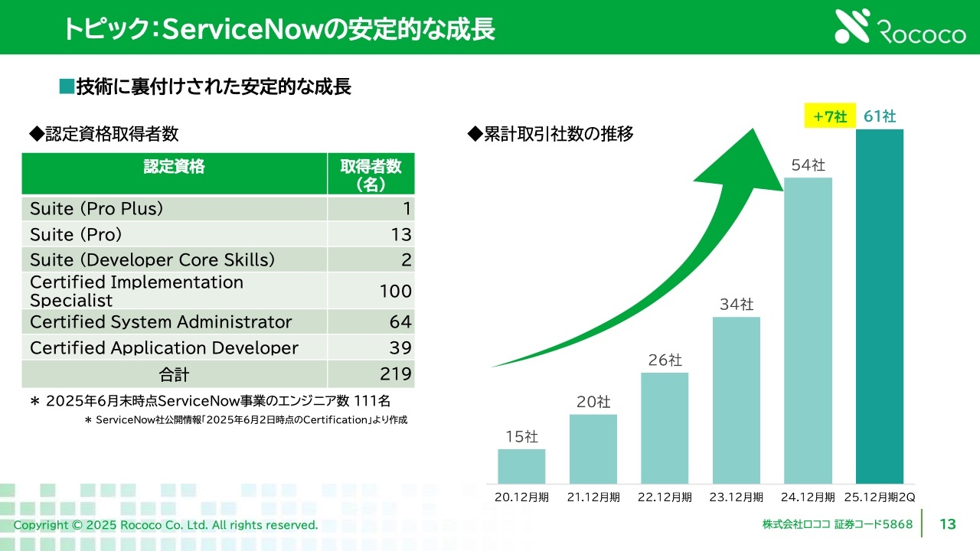The height and width of the screenshot is (551, 980).
Task: Click the value 39 for Application Developer
Action: coord(400,347)
